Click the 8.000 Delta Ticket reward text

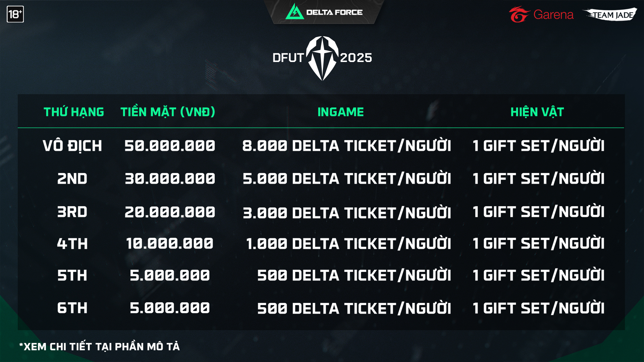click(x=347, y=145)
